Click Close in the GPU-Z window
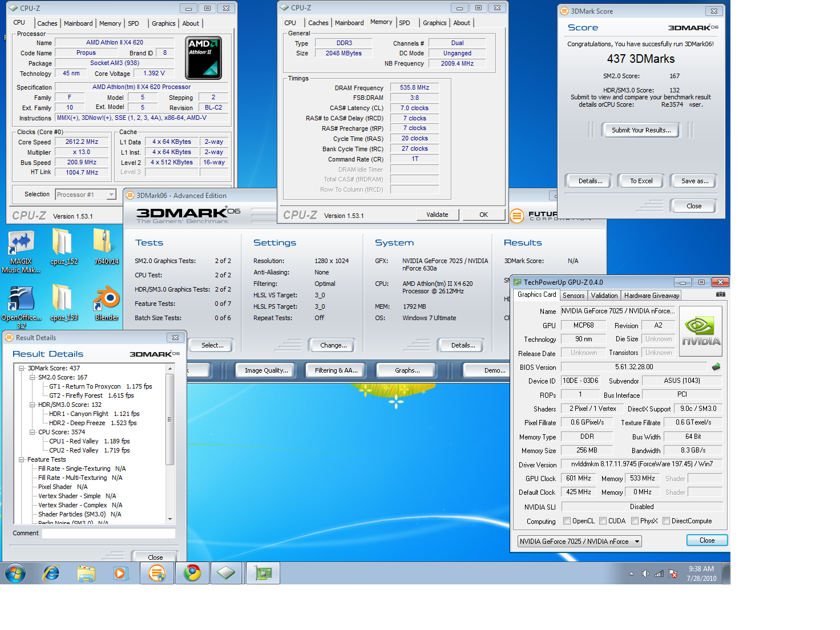Screen dimensions: 840x630 (x=707, y=540)
